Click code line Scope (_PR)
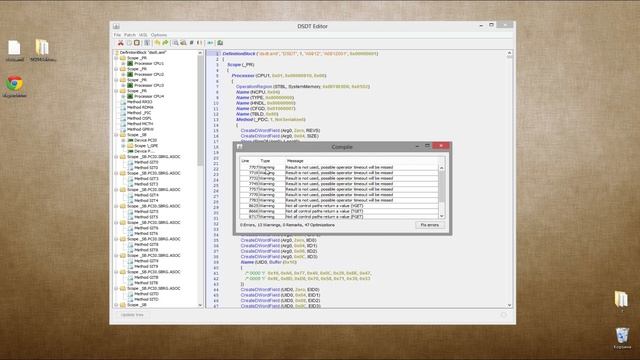 point(241,64)
